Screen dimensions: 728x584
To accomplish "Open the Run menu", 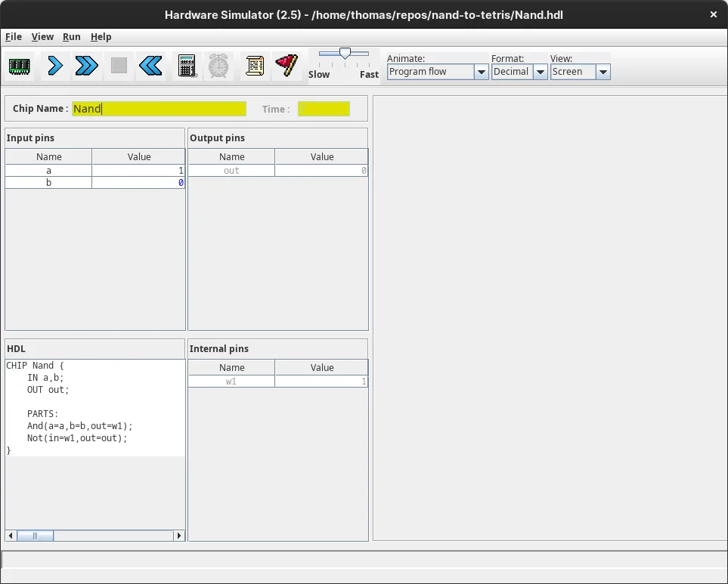I will pos(72,36).
